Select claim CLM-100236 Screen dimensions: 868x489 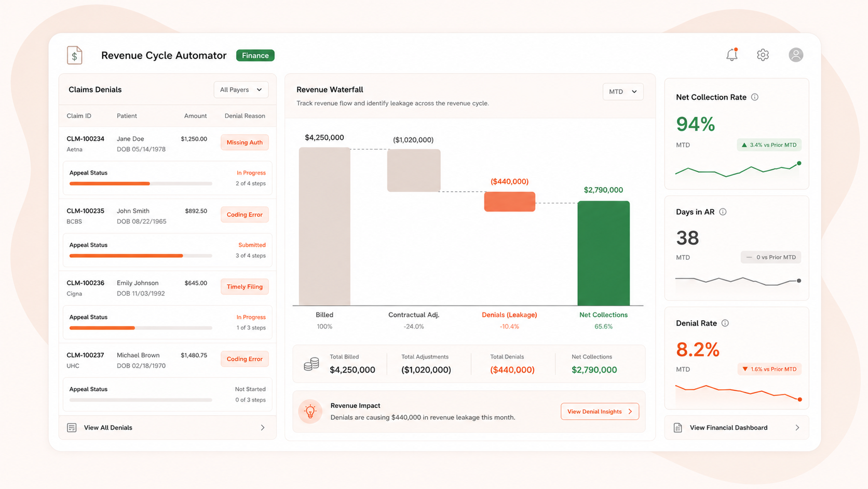pyautogui.click(x=85, y=283)
